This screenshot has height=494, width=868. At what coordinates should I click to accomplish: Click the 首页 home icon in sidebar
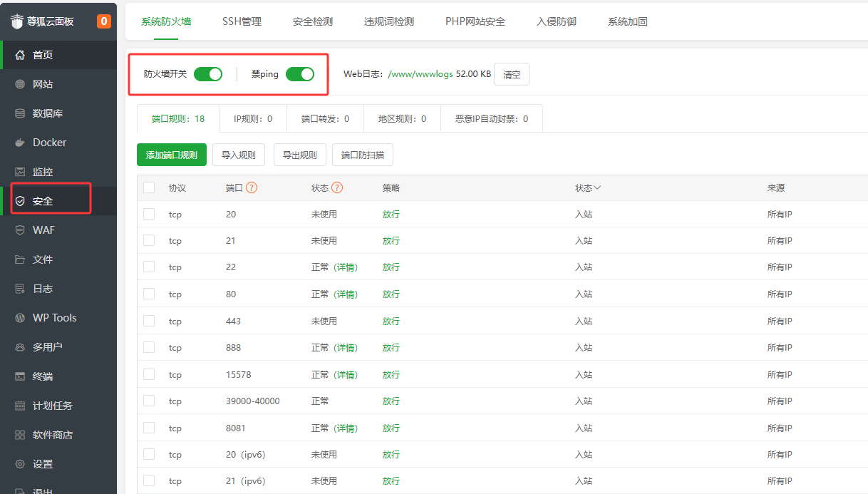pos(20,55)
